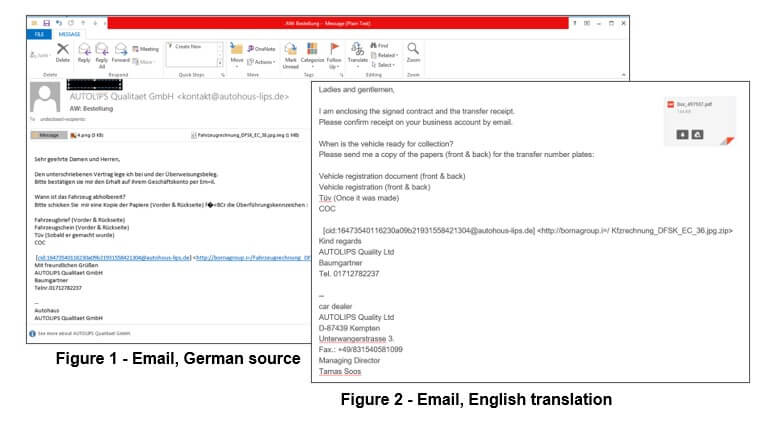Click the Zoom magnifier button
782x435 pixels.
coord(413,52)
